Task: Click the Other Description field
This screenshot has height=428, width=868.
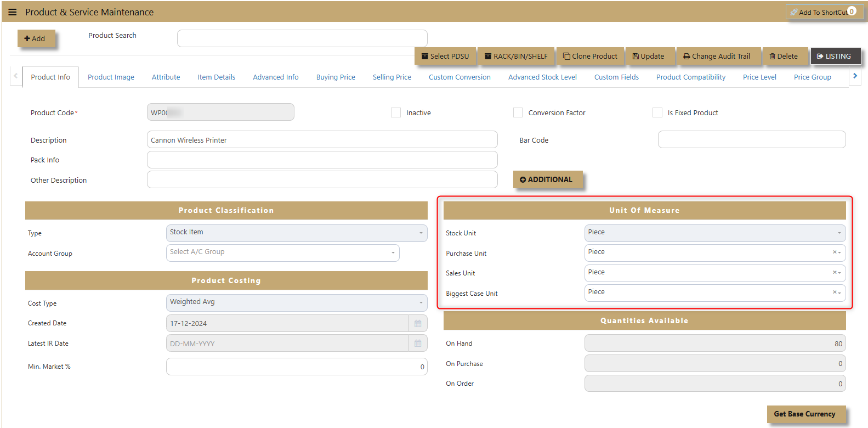Action: [322, 179]
